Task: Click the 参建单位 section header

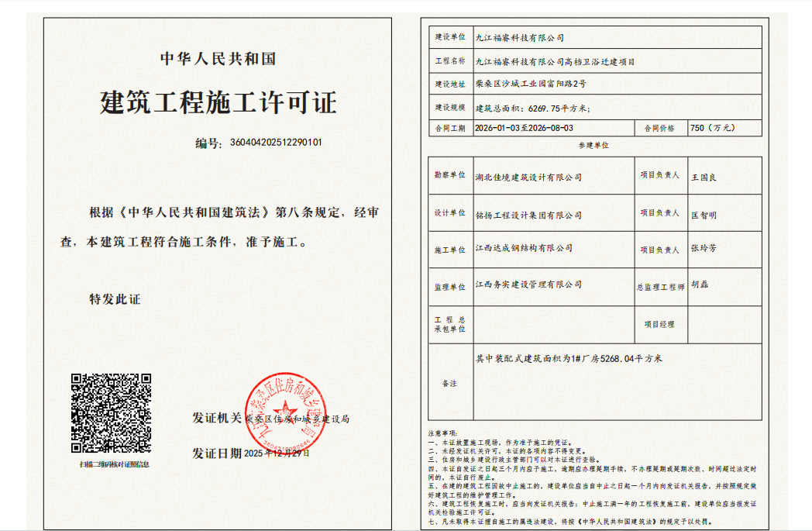Action: (594, 146)
